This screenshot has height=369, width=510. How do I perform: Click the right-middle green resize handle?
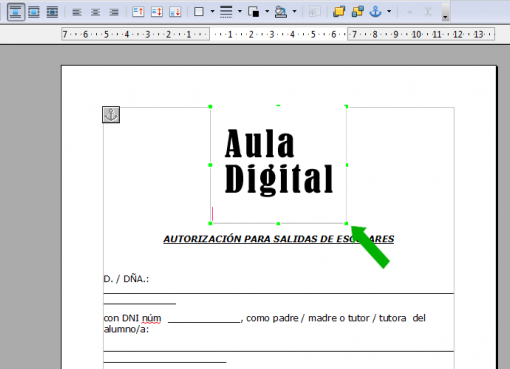pos(347,165)
